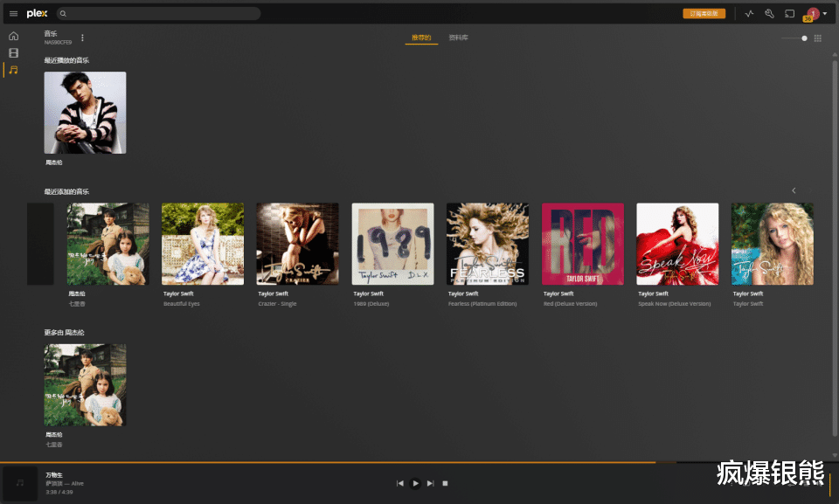Stop playback with the stop button
Screen dimensions: 839x504
click(x=445, y=484)
